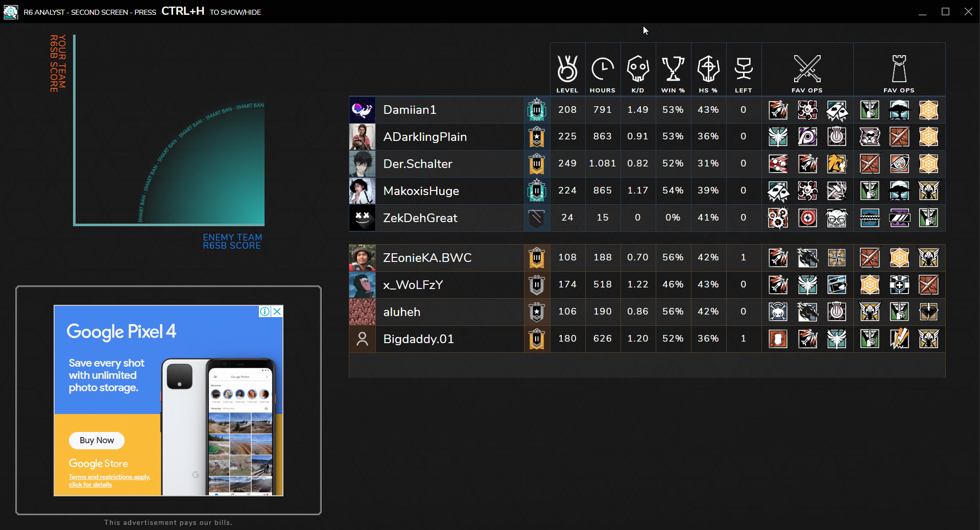Screen dimensions: 980x530
Task: Select player name MakoxisHuge
Action: point(421,191)
